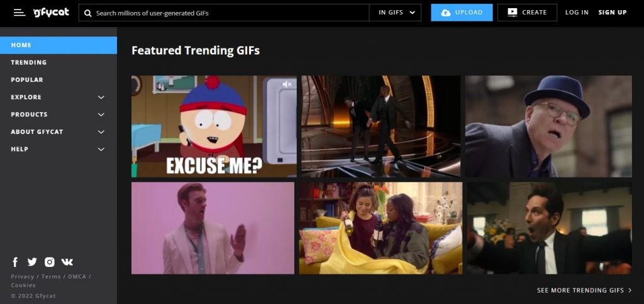Open the DMCA link
This screenshot has height=304, width=644.
click(x=77, y=276)
